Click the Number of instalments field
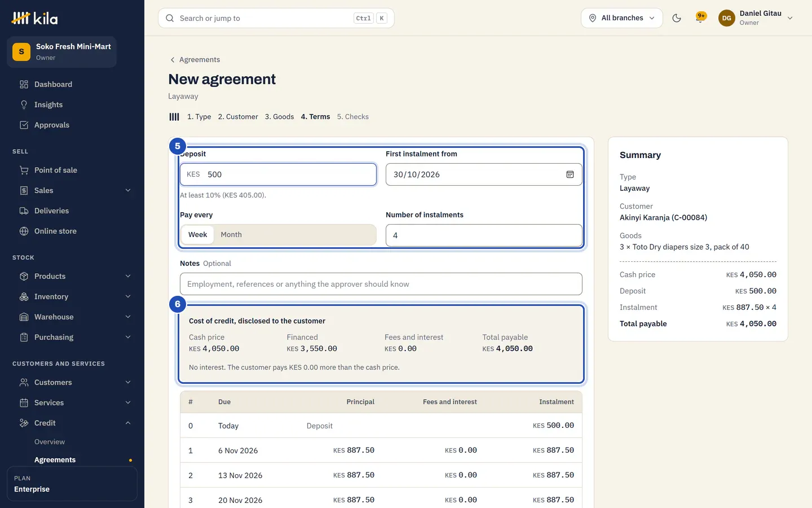Viewport: 812px width, 508px height. tap(484, 235)
